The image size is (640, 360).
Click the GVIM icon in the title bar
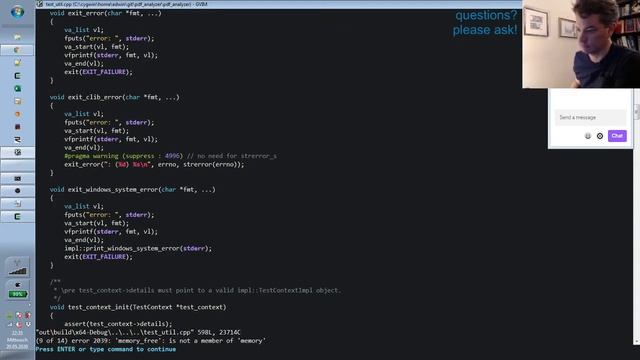40,4
